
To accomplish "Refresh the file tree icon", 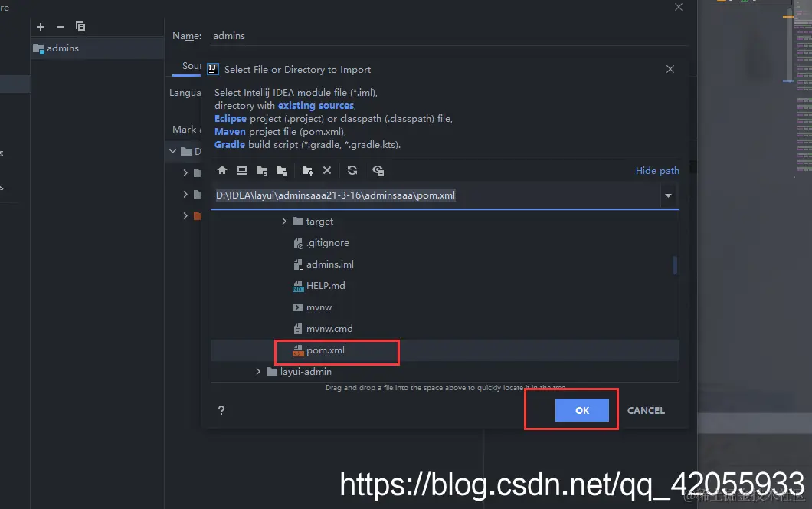I will pyautogui.click(x=352, y=170).
